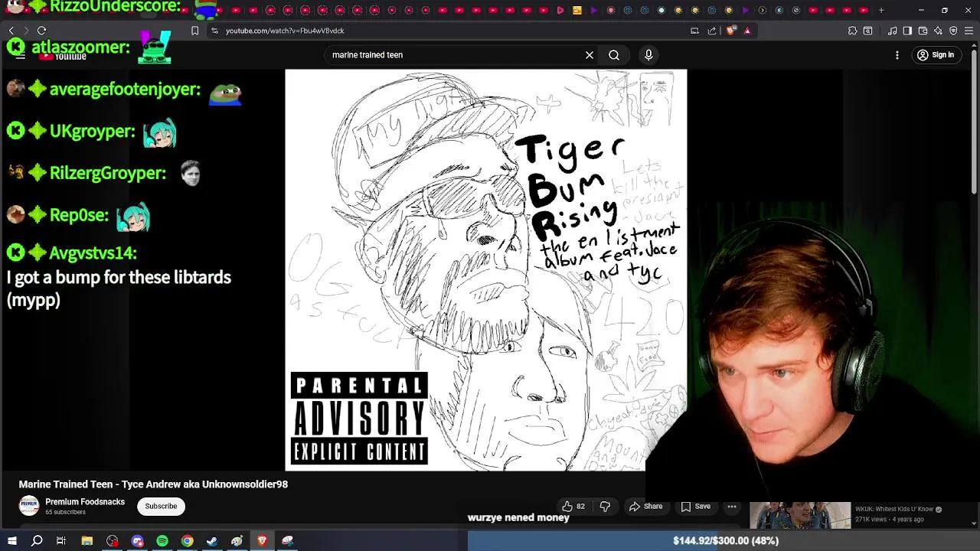The image size is (980, 551).
Task: Open more actions ellipsis beside Save
Action: click(732, 507)
